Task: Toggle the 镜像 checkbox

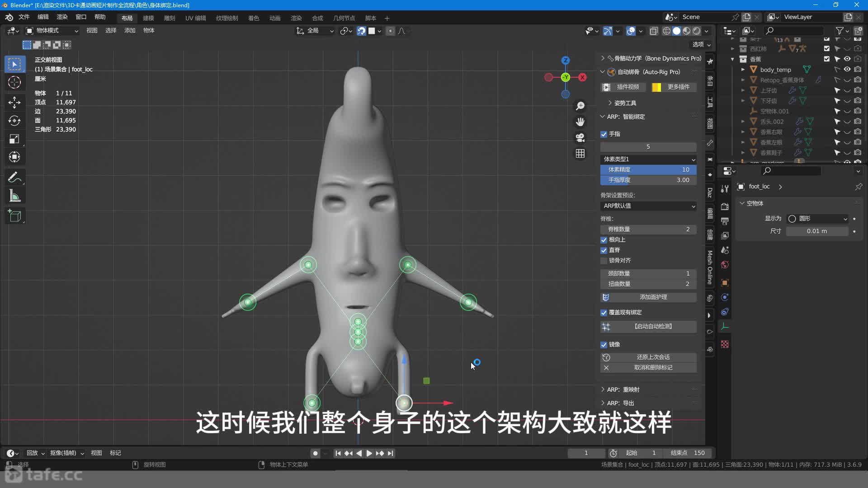Action: (604, 345)
